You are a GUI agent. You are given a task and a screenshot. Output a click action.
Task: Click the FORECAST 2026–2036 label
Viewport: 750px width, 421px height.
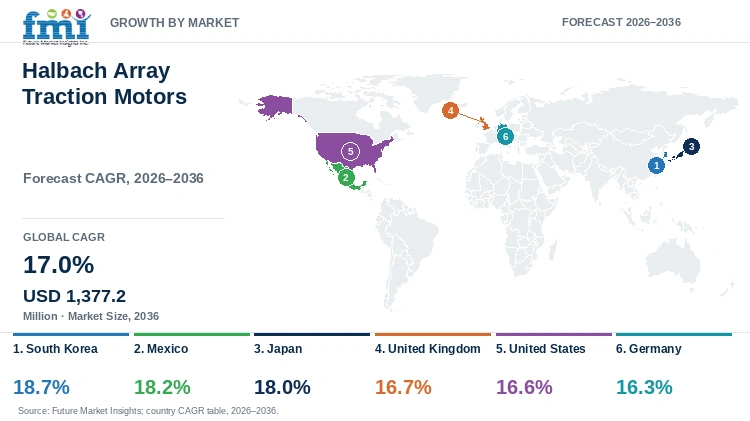[621, 22]
